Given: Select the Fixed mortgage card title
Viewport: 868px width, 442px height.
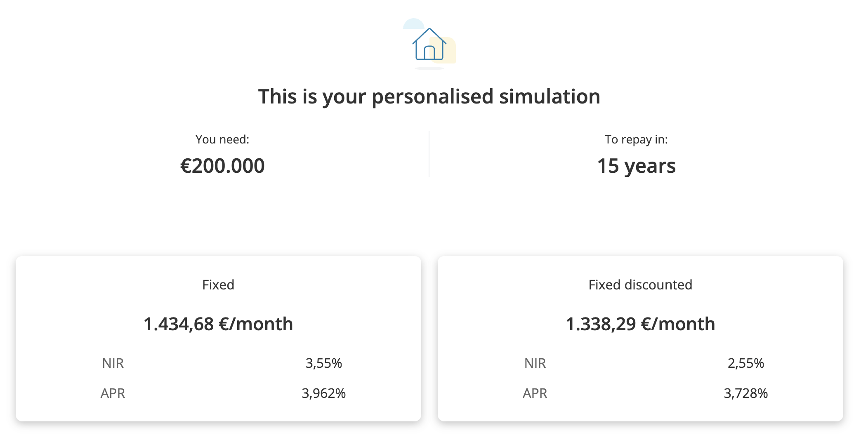Looking at the screenshot, I should 218,284.
